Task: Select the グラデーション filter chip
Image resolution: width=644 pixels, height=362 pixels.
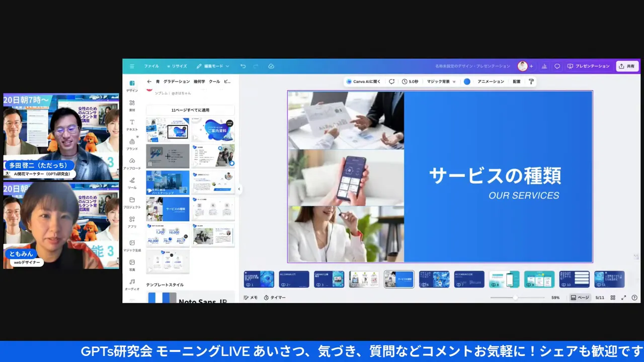Action: (176, 81)
